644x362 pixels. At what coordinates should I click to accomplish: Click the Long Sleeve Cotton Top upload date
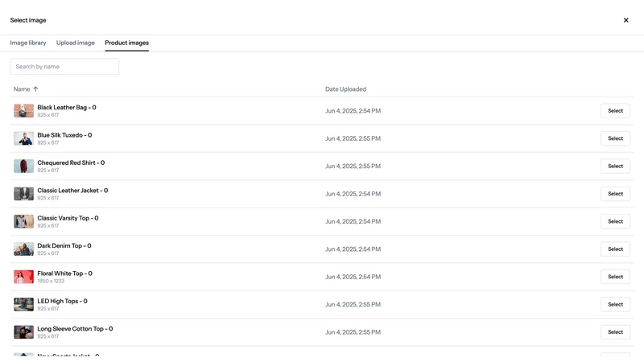pyautogui.click(x=353, y=332)
